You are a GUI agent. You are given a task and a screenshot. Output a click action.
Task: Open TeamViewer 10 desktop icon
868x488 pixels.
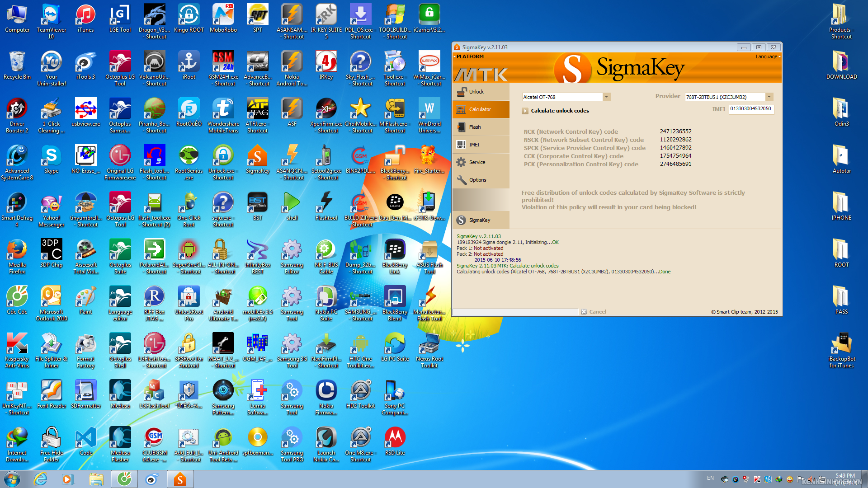pos(51,21)
